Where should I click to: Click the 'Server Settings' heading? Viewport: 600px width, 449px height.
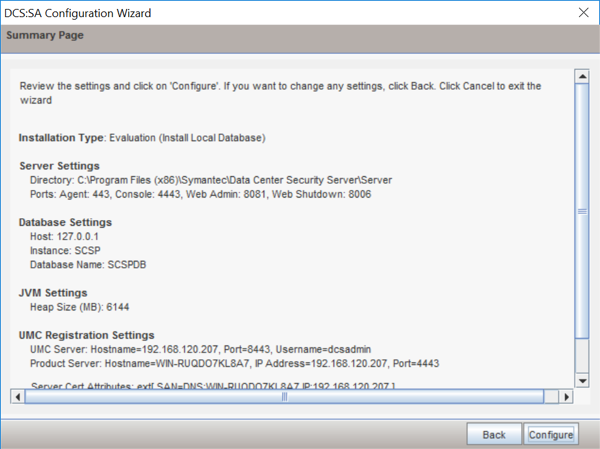tap(59, 166)
